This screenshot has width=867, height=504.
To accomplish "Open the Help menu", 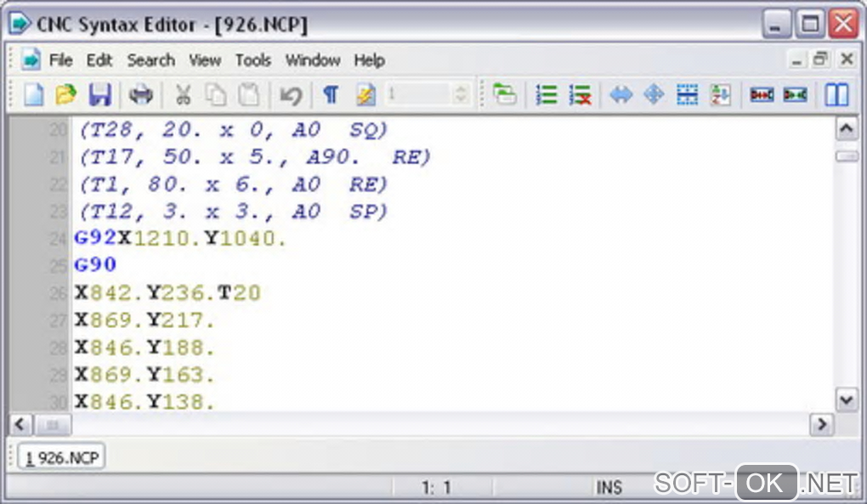I will (x=370, y=59).
